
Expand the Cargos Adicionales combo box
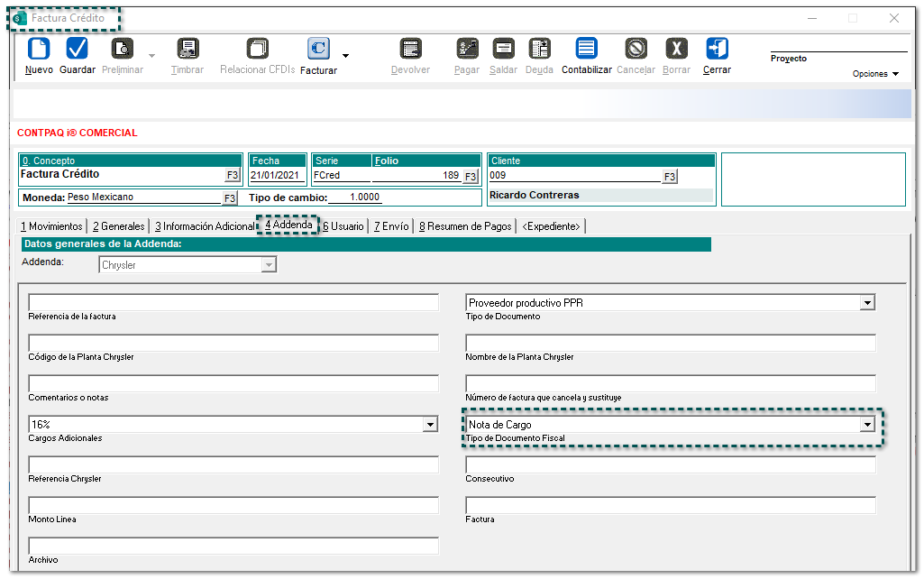click(430, 425)
